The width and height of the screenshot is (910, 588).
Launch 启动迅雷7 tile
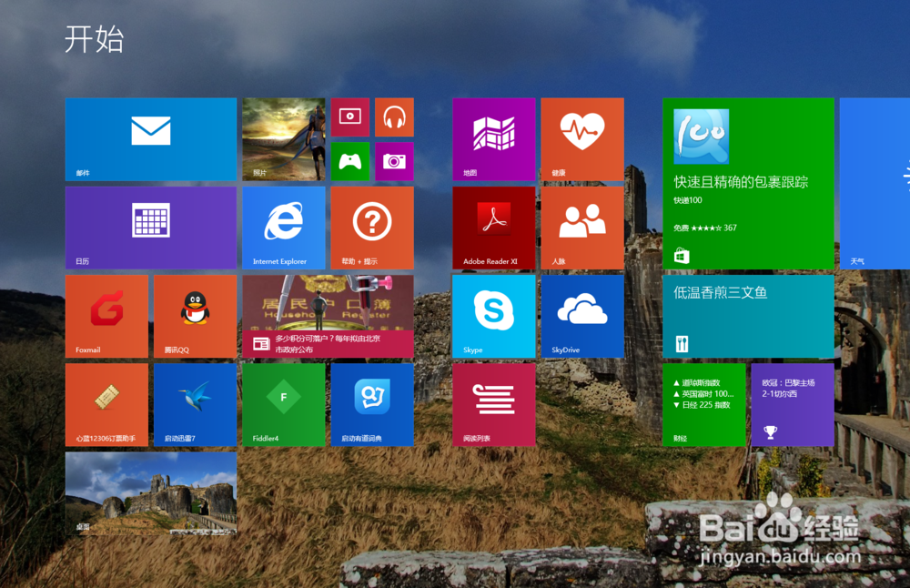click(x=195, y=404)
